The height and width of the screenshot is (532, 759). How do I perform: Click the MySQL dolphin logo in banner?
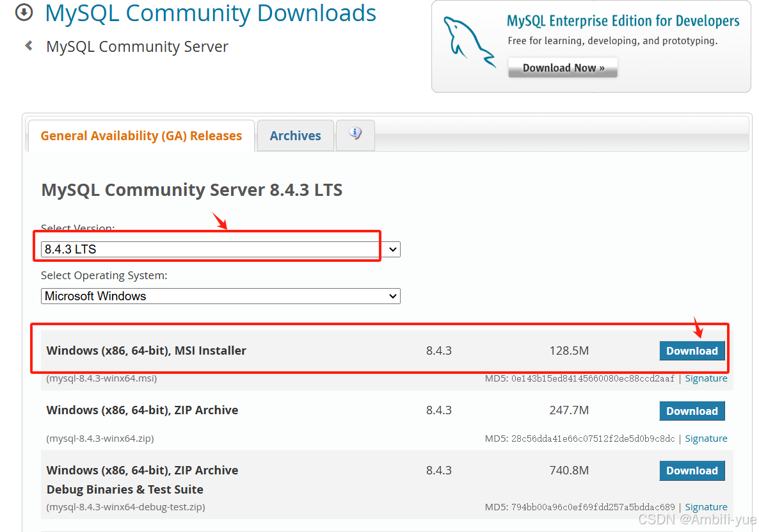point(469,42)
